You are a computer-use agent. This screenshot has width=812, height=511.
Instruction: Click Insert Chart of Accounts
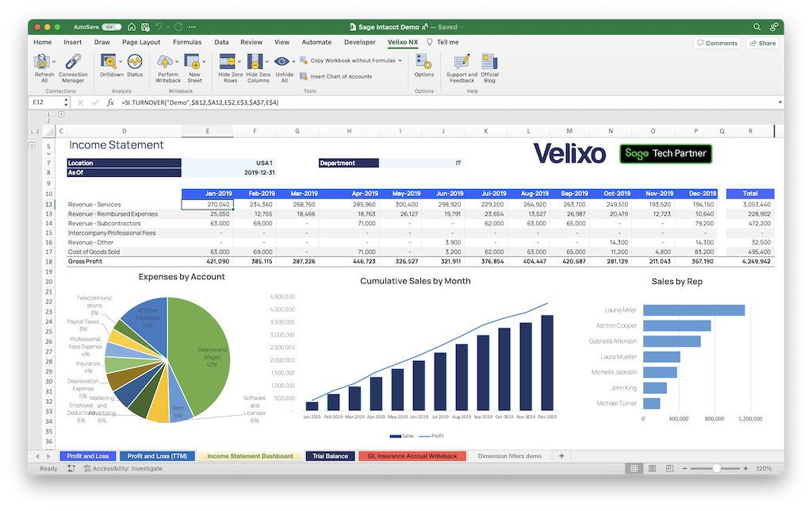(336, 77)
